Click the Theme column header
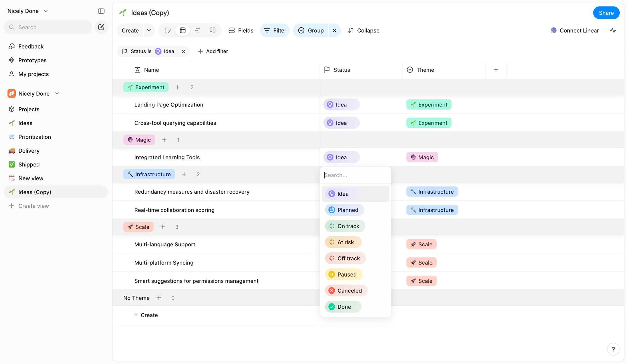This screenshot has width=627, height=364. point(444,70)
